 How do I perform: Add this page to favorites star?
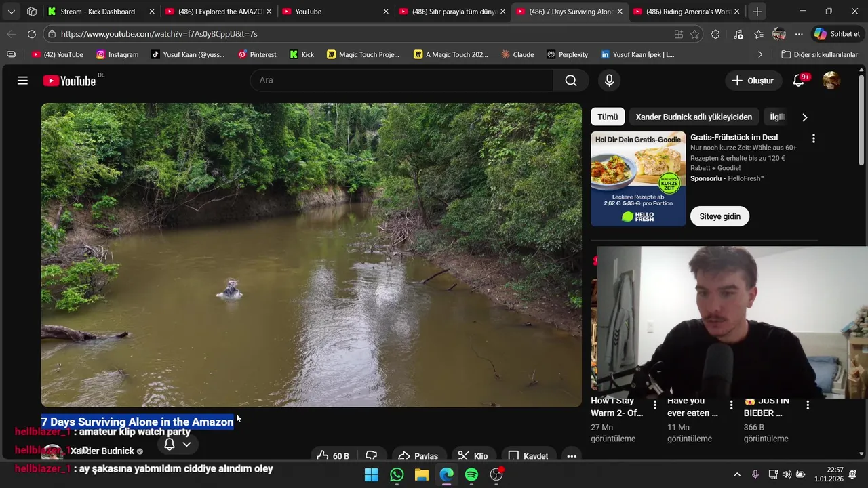coord(694,34)
